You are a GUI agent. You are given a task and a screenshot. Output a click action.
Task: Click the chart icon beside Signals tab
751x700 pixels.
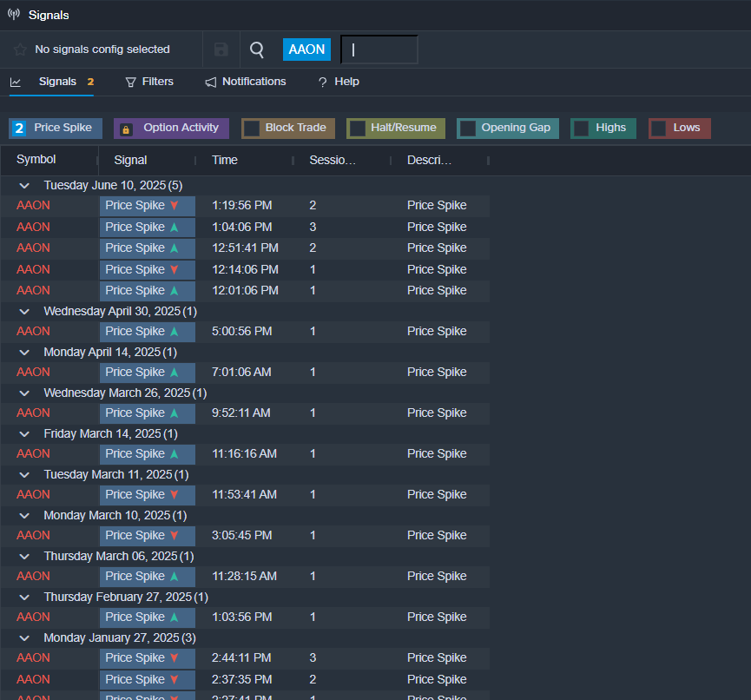16,82
